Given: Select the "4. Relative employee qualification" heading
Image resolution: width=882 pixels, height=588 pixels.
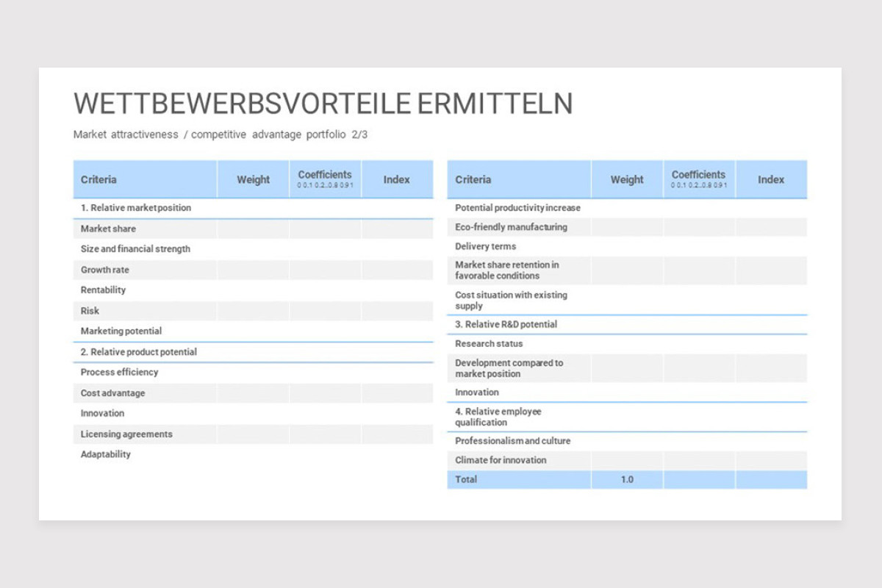Looking at the screenshot, I should pyautogui.click(x=498, y=417).
